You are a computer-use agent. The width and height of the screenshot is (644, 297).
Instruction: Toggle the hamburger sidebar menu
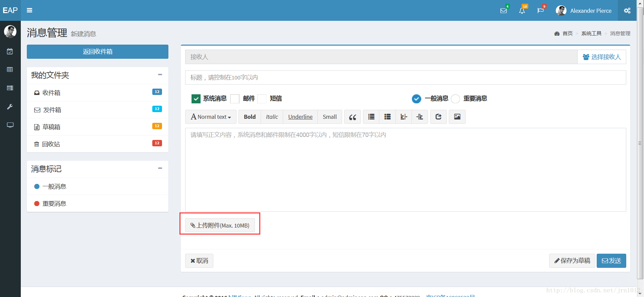[x=30, y=10]
